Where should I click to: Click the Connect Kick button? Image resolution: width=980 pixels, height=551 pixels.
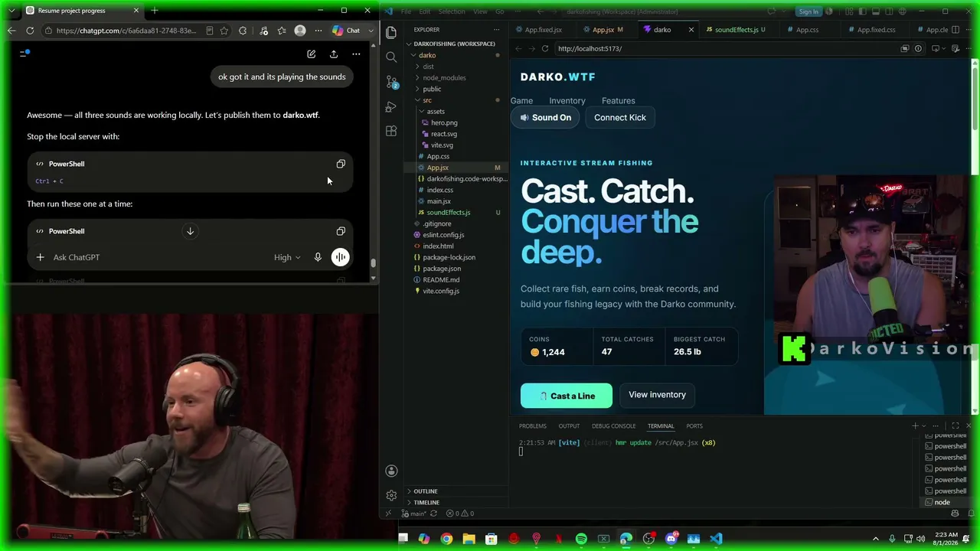(620, 117)
